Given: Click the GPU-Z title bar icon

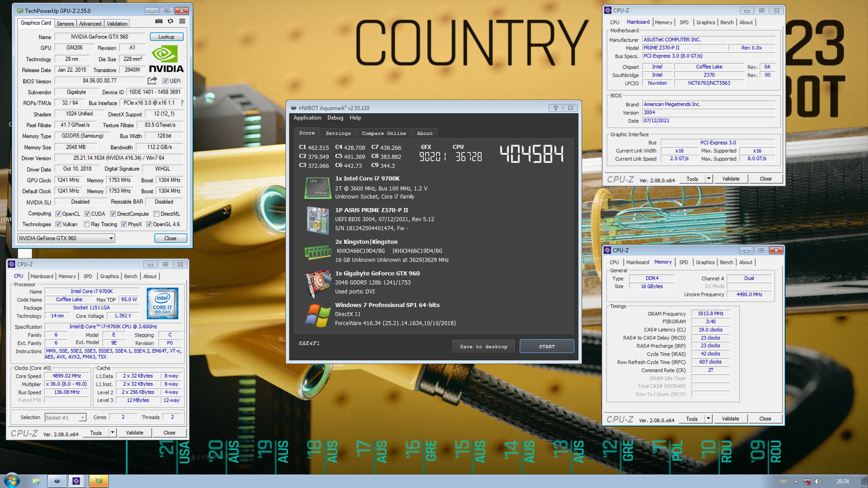Looking at the screenshot, I should (20, 10).
